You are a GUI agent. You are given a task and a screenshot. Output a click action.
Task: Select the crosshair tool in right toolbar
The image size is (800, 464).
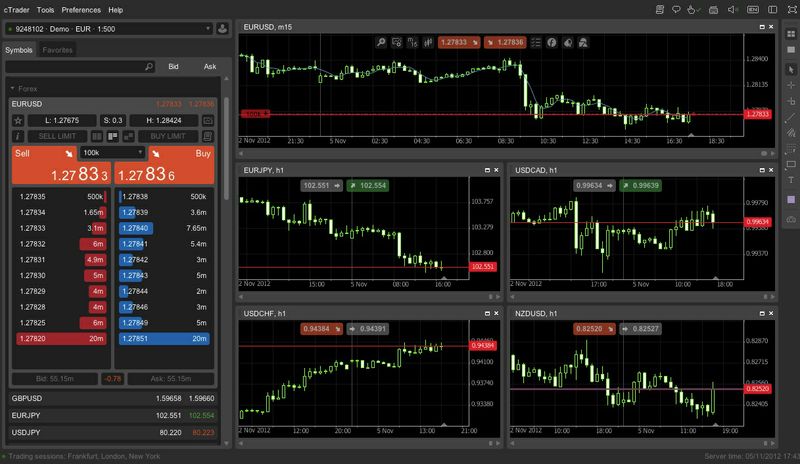[791, 85]
